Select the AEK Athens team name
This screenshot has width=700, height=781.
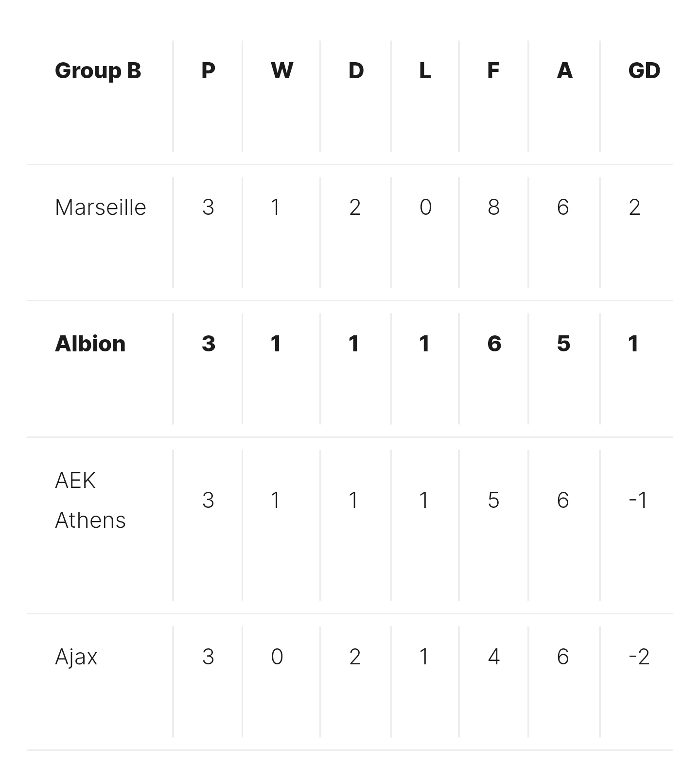tap(90, 500)
